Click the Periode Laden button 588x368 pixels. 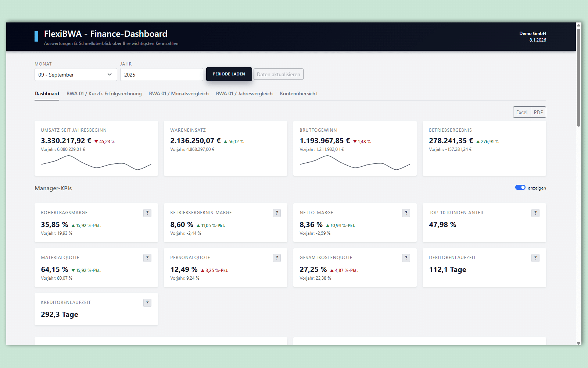click(229, 74)
